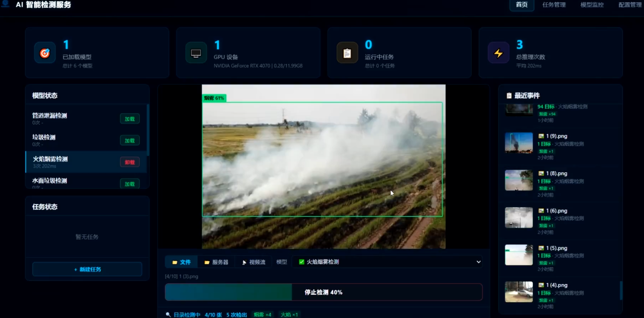Image resolution: width=644 pixels, height=318 pixels.
Task: Open thumbnail of 1 (9).png event
Action: tap(519, 143)
